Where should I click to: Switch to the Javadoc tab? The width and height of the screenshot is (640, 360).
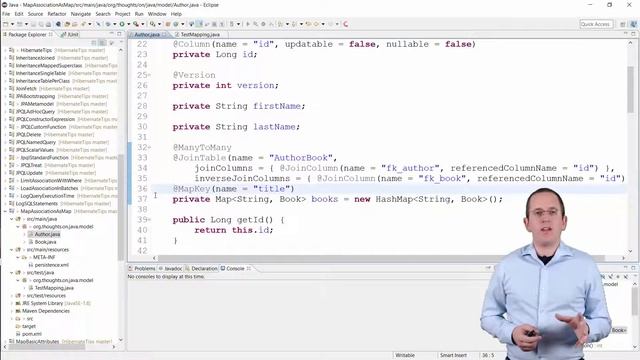[x=171, y=269]
